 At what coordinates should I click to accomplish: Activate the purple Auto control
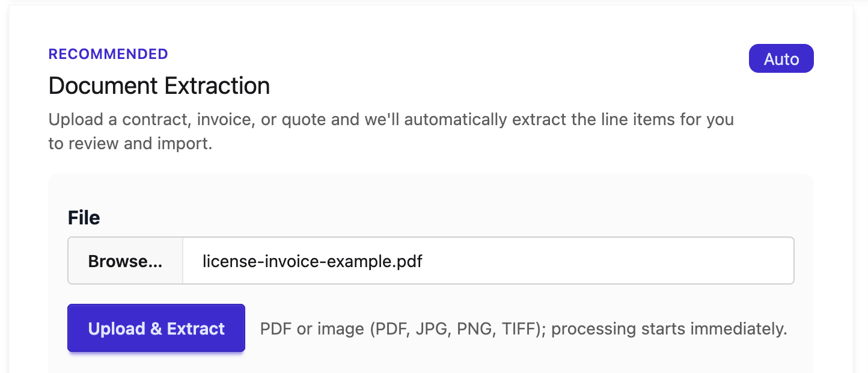[781, 58]
